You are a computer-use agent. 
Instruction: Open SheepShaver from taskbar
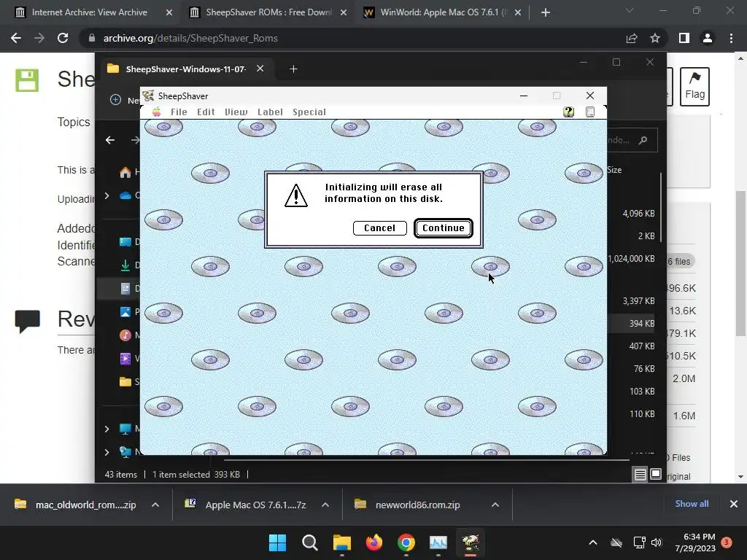[471, 542]
